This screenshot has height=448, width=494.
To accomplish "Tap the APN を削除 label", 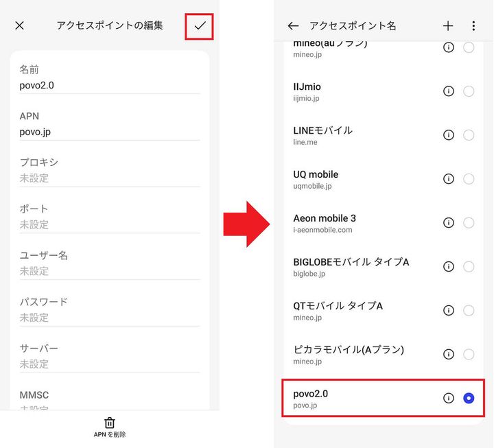I will point(110,434).
